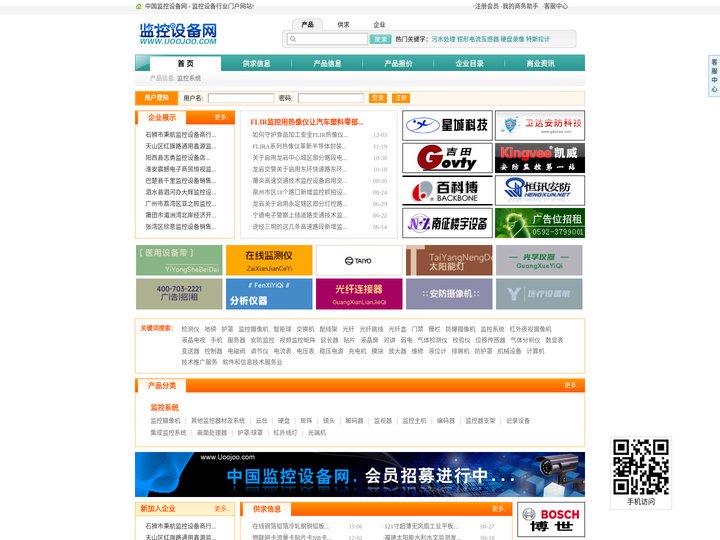Click the green home icon at page top
Image resolution: width=720 pixels, height=540 pixels.
pyautogui.click(x=139, y=6)
